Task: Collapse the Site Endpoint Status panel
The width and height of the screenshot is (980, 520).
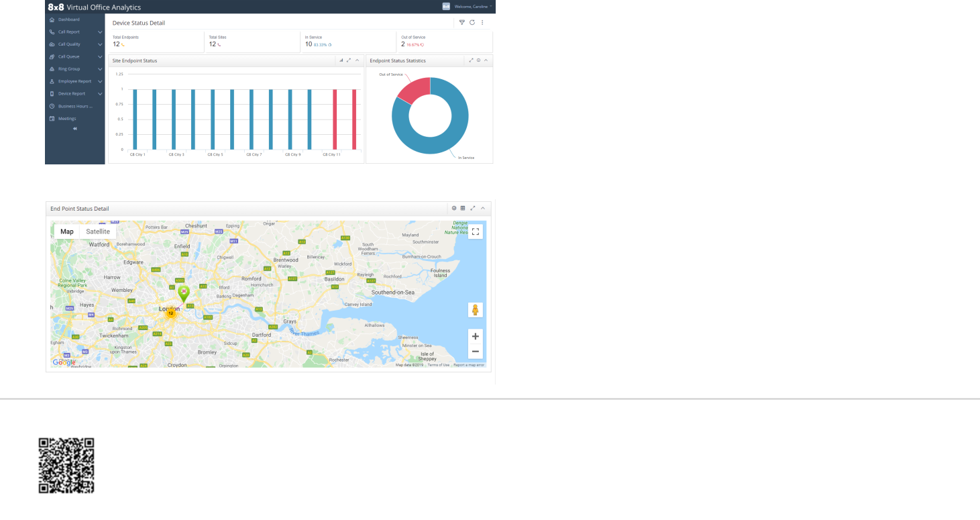Action: click(357, 60)
